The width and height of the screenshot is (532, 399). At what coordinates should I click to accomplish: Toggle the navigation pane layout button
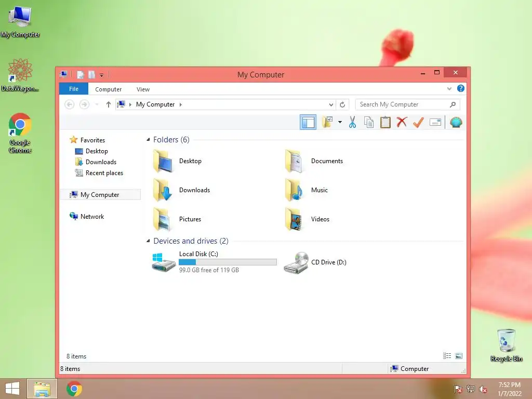click(308, 123)
